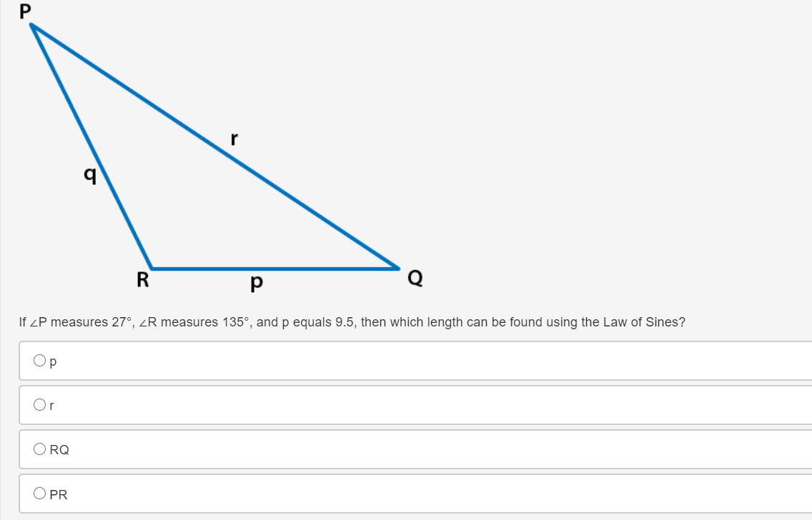This screenshot has width=812, height=520.
Task: Click the side label q on the diagram
Action: click(x=89, y=176)
